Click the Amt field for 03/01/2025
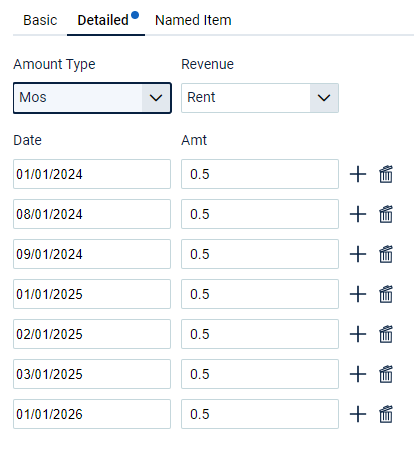This screenshot has height=460, width=414. click(x=260, y=374)
